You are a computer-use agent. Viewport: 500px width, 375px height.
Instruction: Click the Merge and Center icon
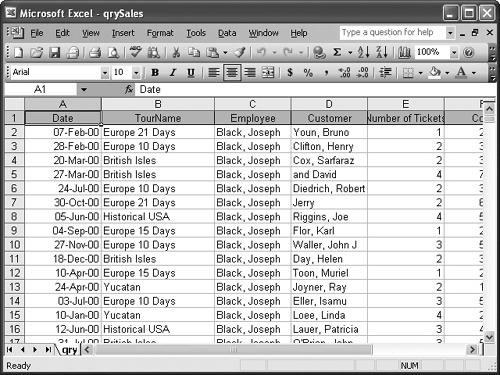click(x=268, y=72)
